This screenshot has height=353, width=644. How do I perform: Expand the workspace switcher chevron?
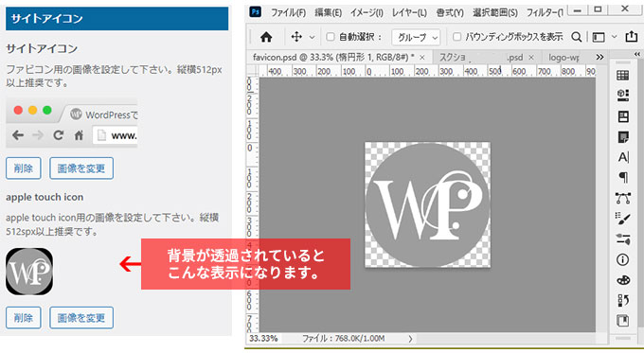pos(614,37)
